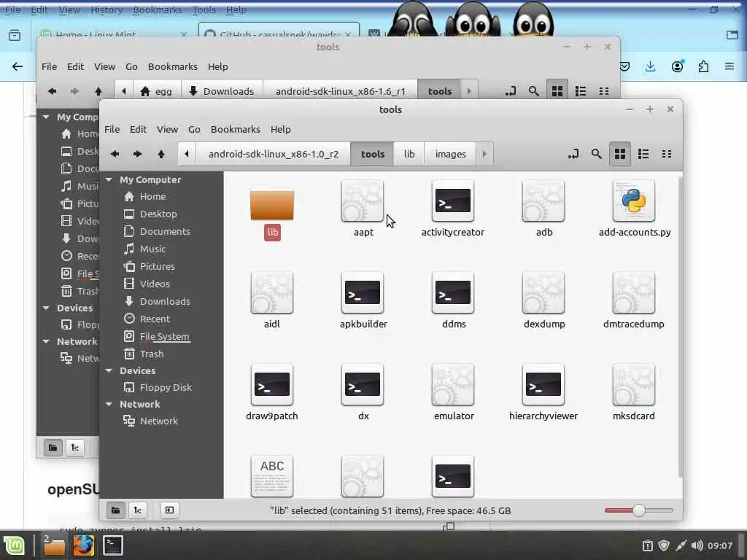This screenshot has width=747, height=560.
Task: Open search in front tools window
Action: [597, 154]
